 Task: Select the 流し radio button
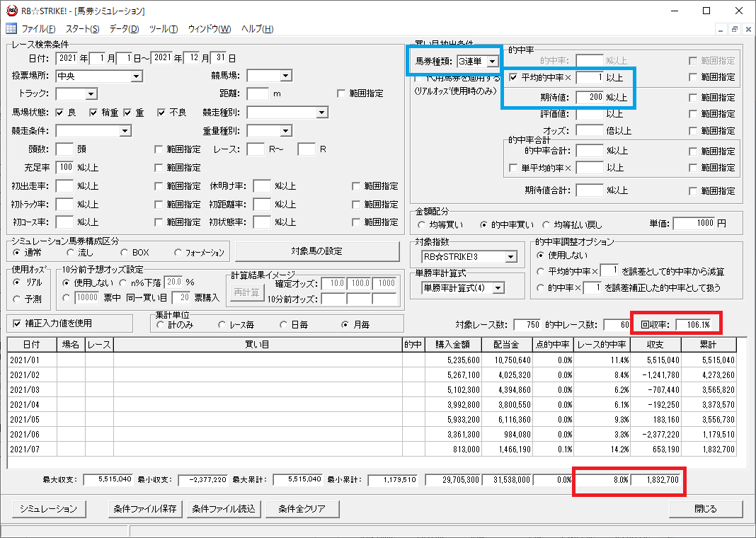[x=70, y=252]
